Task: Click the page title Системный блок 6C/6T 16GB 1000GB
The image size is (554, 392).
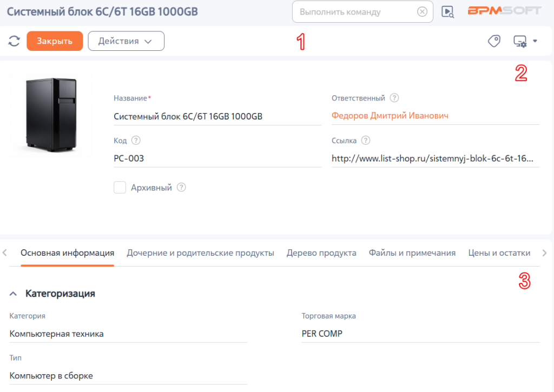Action: point(102,12)
